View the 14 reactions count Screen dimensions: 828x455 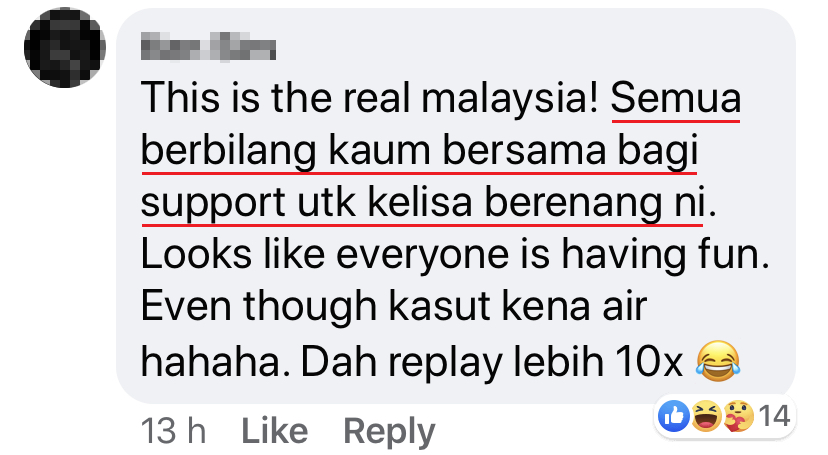774,416
